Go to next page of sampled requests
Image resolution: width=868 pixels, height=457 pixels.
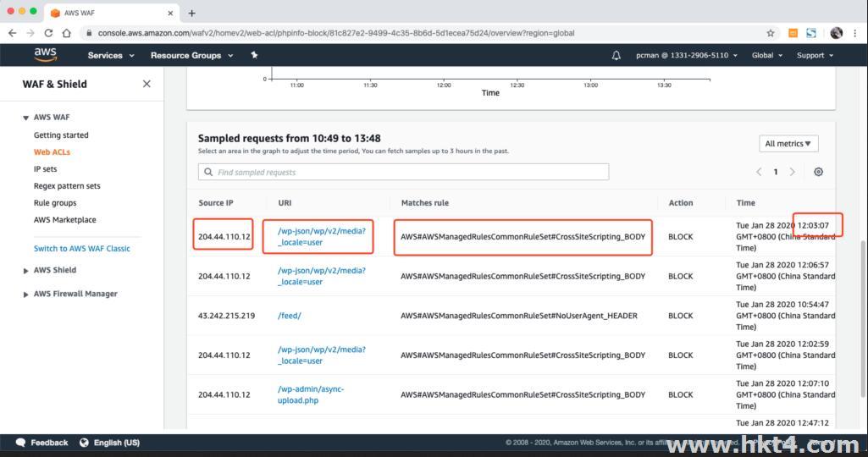(x=792, y=172)
